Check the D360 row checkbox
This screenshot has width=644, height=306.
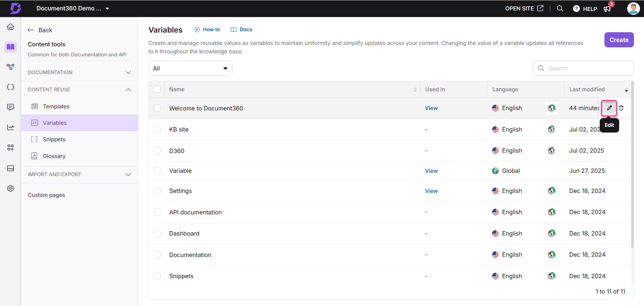(x=157, y=151)
